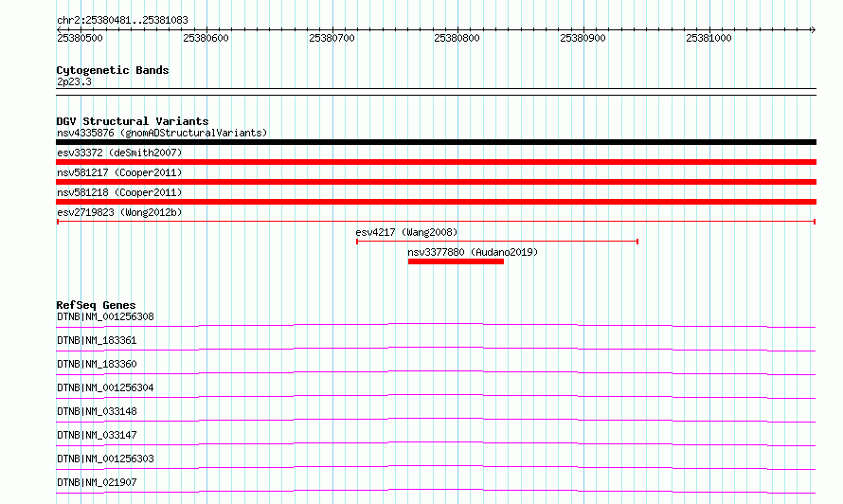Click the right arrow on the coordinate ruler

(x=813, y=29)
